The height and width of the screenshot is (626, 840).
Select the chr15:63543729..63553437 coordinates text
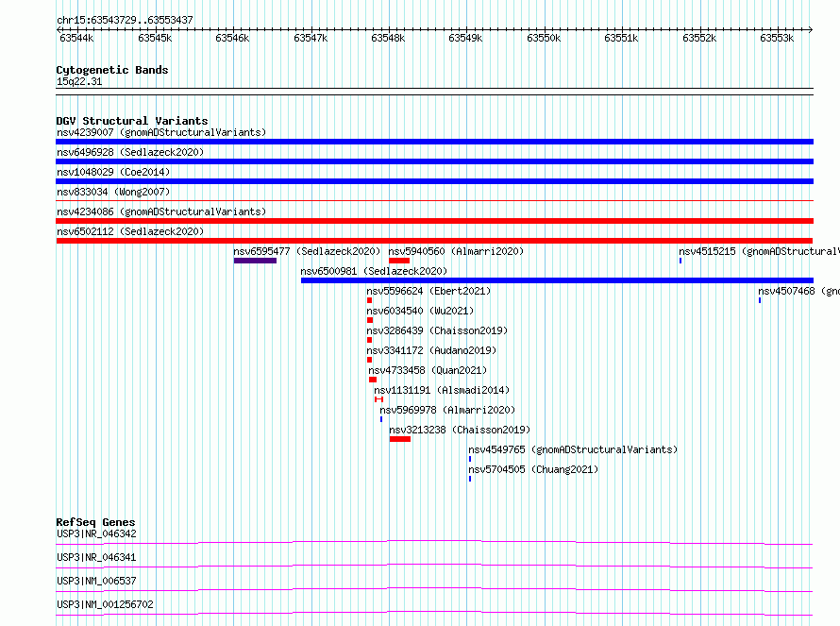pos(125,21)
